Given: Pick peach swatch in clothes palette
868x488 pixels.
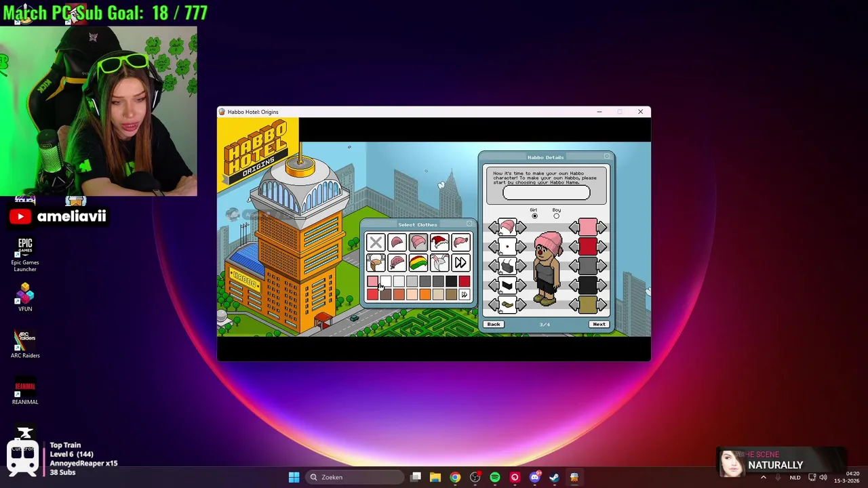Looking at the screenshot, I should 412,294.
